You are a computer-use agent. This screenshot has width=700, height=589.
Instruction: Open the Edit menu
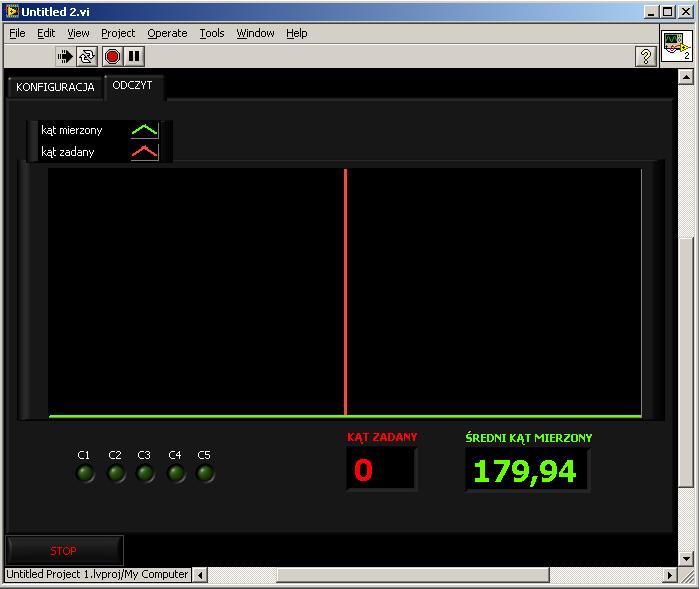(x=46, y=33)
